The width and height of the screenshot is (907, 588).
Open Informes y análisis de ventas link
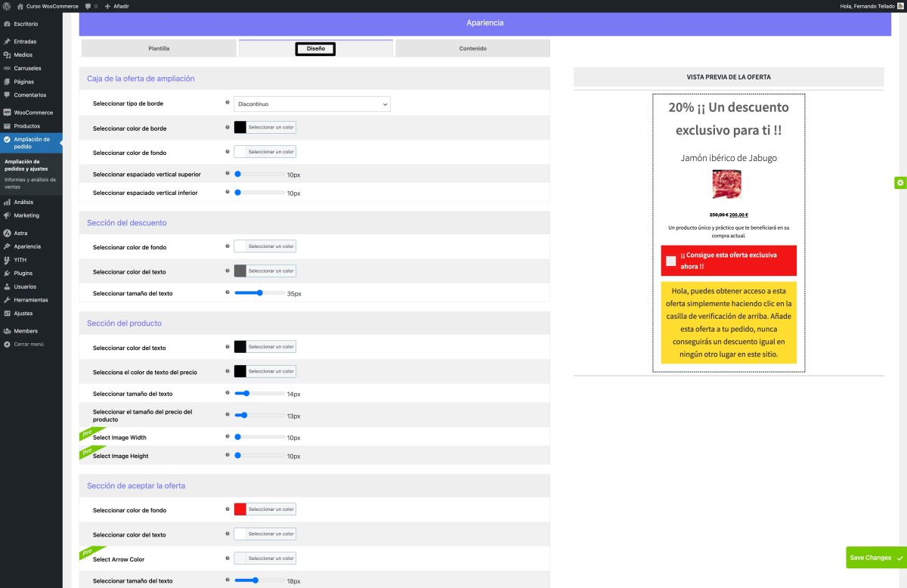point(30,182)
